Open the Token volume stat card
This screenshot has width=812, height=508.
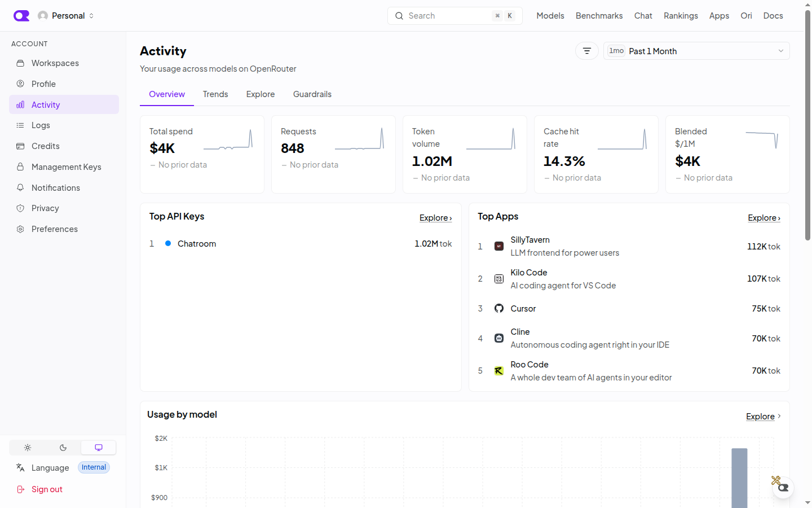(465, 155)
